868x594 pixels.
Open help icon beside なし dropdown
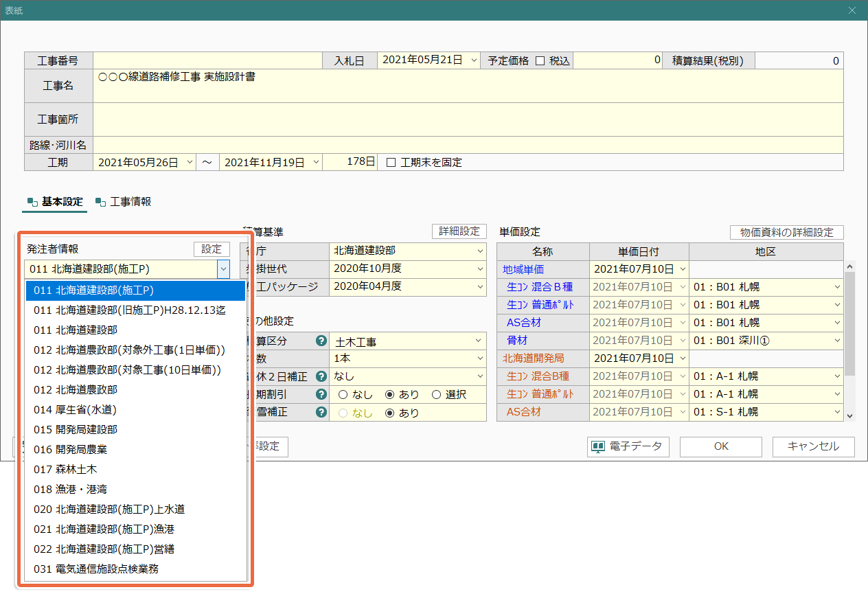(x=320, y=376)
